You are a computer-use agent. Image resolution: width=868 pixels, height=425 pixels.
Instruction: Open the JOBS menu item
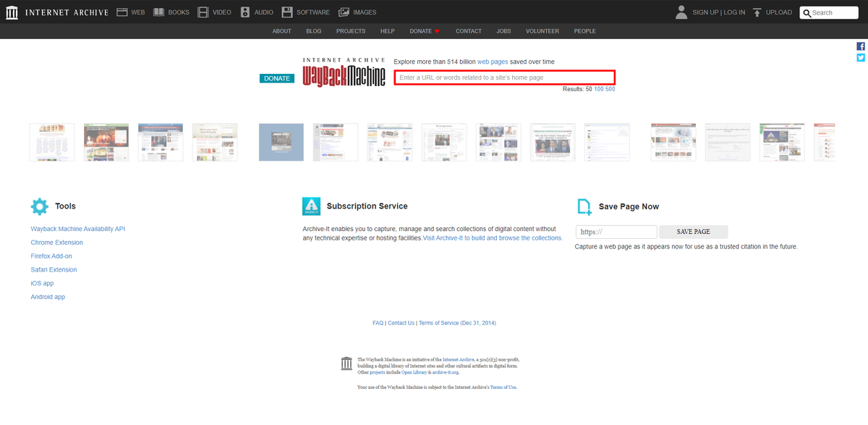pyautogui.click(x=503, y=31)
